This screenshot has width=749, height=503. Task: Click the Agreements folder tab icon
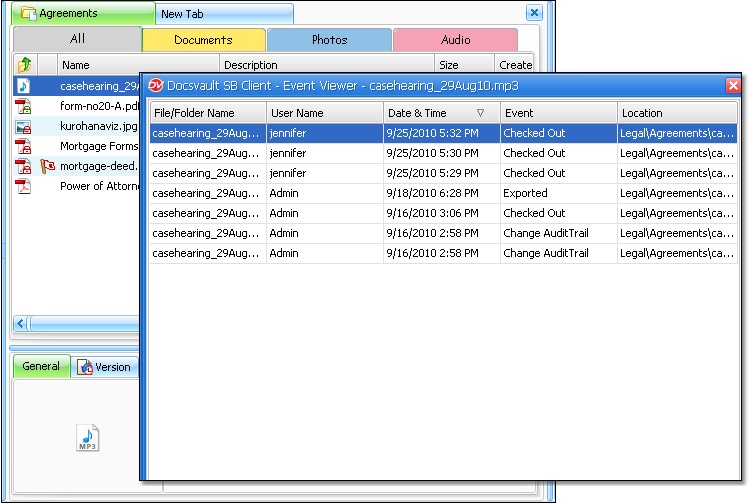pyautogui.click(x=29, y=13)
